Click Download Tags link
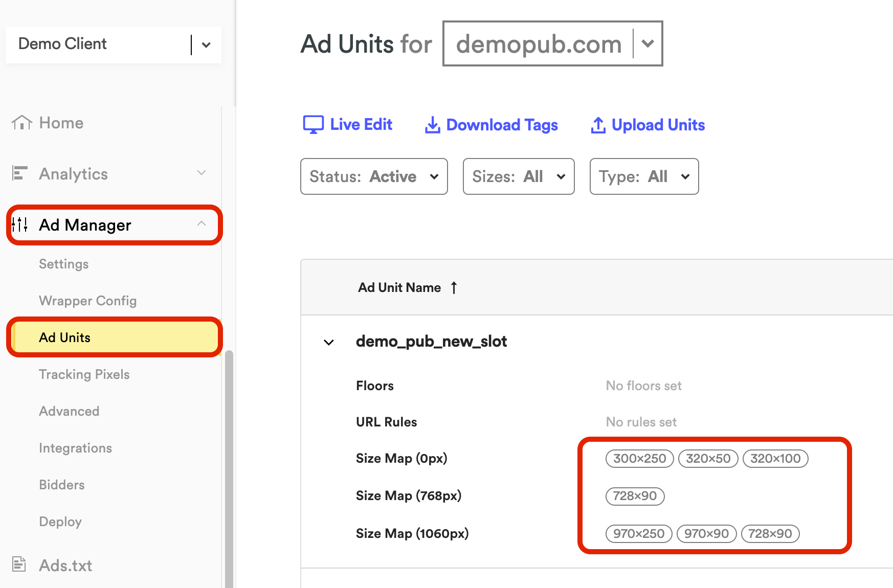The height and width of the screenshot is (588, 893). point(502,125)
